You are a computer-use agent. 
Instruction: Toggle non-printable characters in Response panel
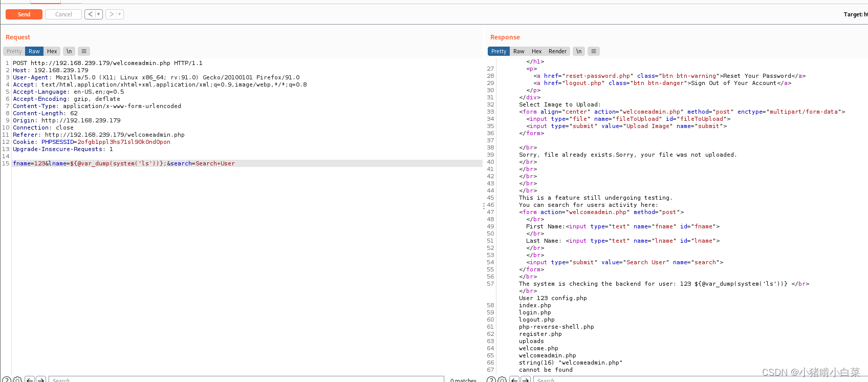tap(579, 51)
